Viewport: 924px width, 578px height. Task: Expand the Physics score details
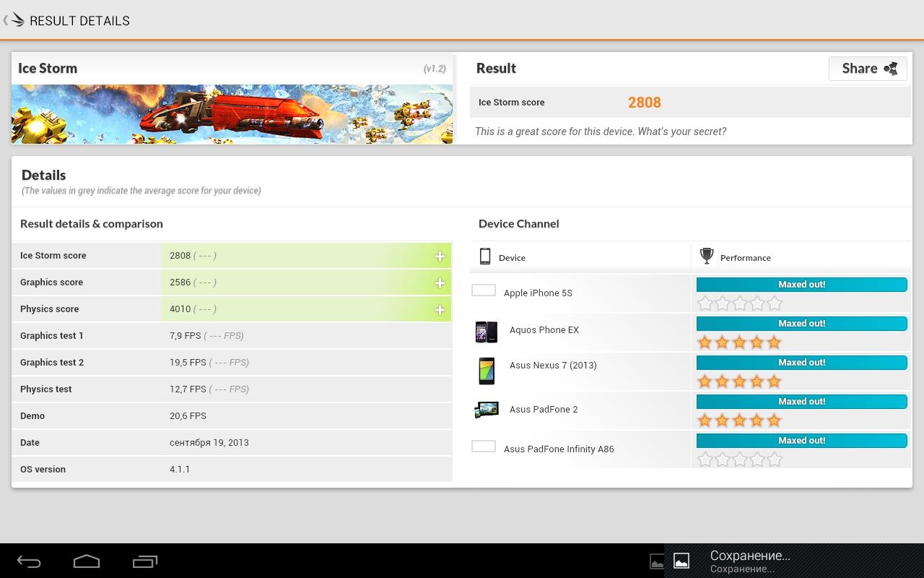439,309
